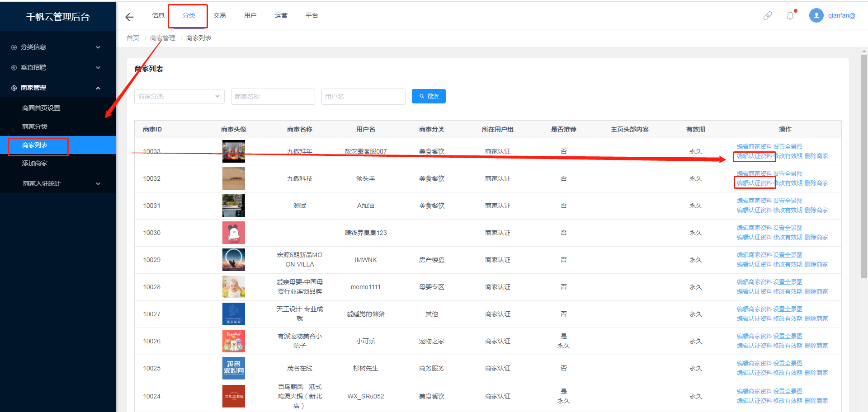This screenshot has width=868, height=412.
Task: Click the 房产楼盘 category cell
Action: [x=432, y=260]
